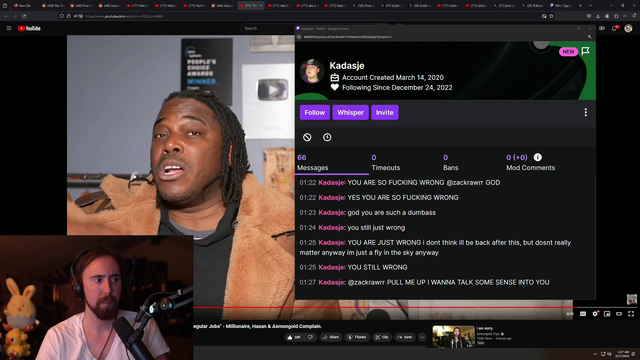Like the video with the thumbs up button
The width and height of the screenshot is (640, 360).
pyautogui.click(x=294, y=337)
